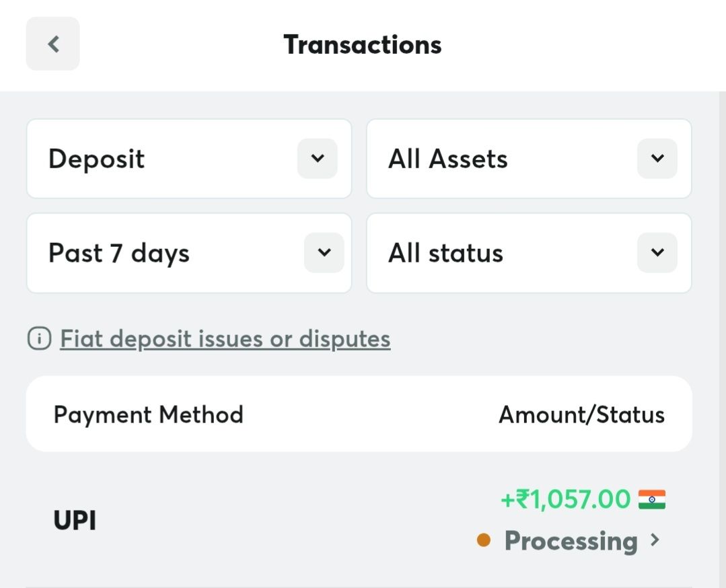Click the orange Processing status dot
This screenshot has width=726, height=588.
point(483,540)
